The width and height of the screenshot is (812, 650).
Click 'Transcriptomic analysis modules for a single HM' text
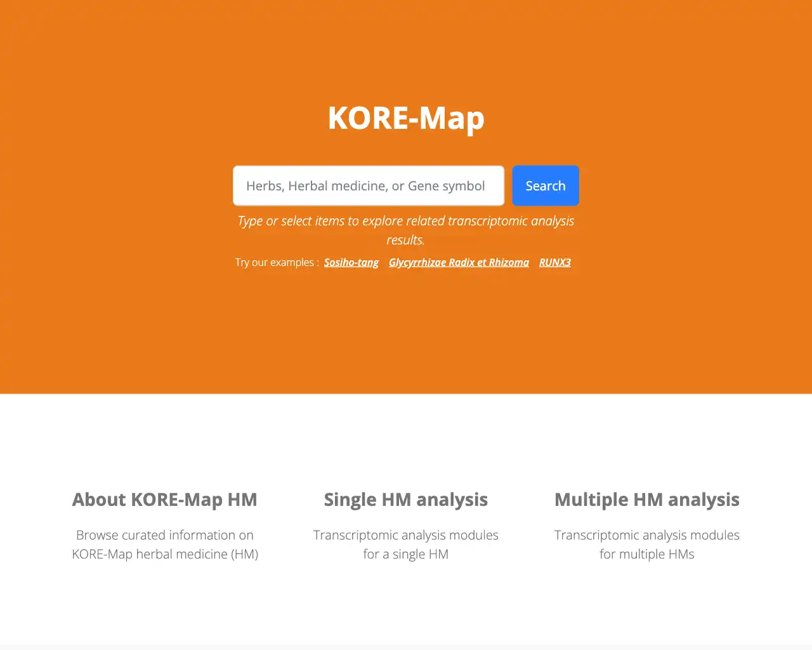406,545
